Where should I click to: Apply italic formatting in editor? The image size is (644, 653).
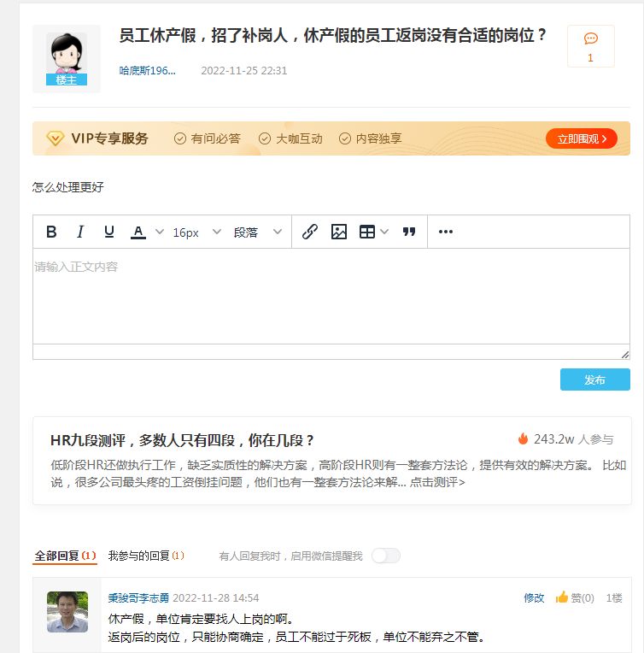80,232
